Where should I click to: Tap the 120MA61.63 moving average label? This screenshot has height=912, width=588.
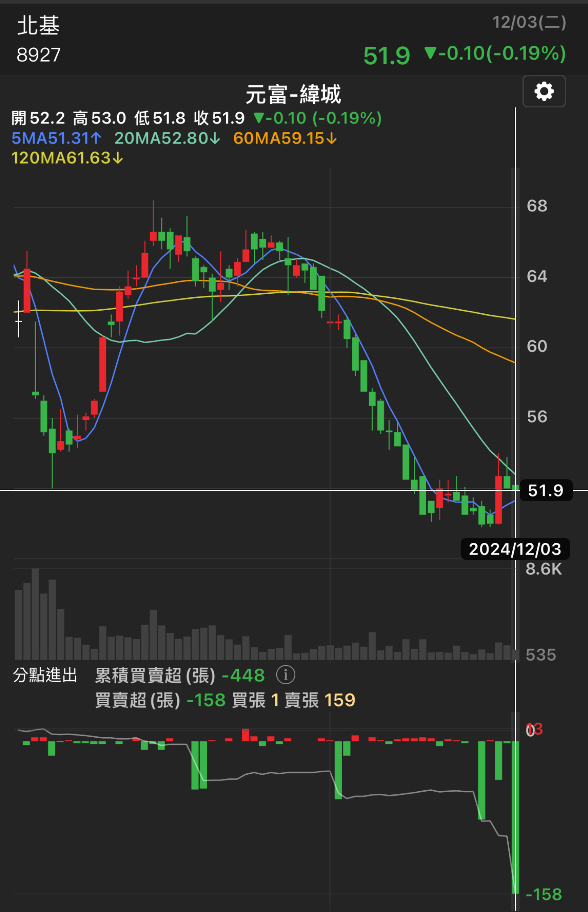67,158
